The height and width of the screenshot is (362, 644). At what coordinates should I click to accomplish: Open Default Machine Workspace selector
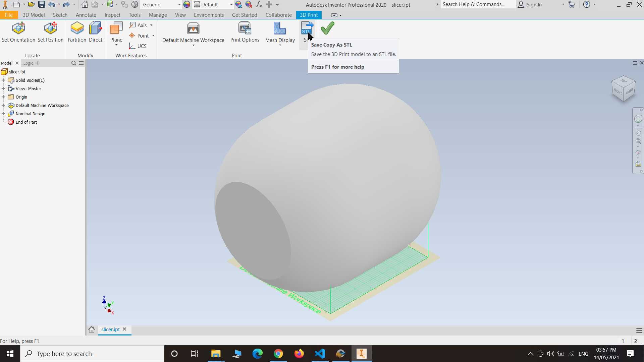coord(193,34)
